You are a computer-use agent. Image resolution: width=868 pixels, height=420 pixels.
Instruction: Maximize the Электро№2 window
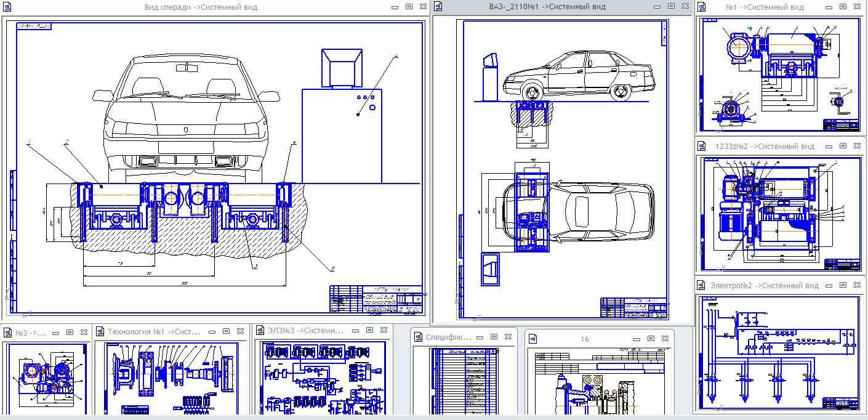[x=843, y=285]
